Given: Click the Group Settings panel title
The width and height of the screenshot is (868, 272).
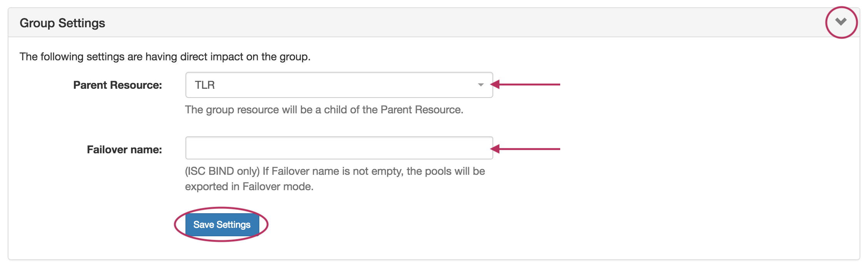Looking at the screenshot, I should tap(62, 23).
